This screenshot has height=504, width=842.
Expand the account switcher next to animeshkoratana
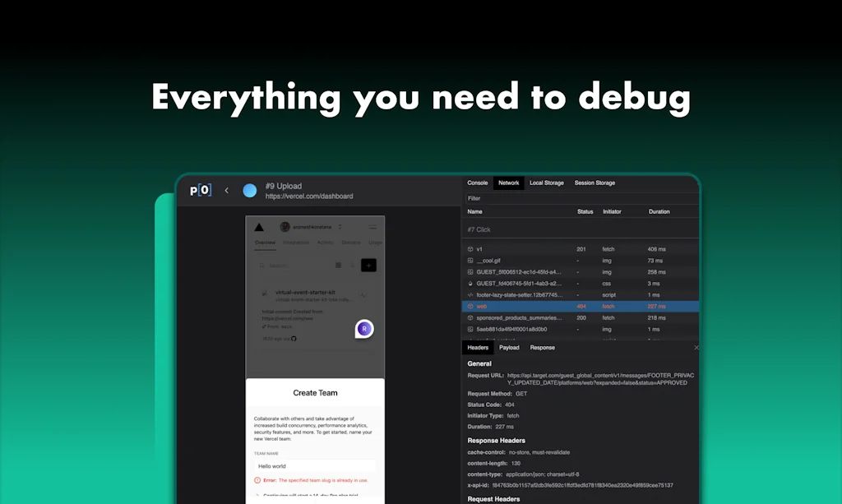pos(340,227)
